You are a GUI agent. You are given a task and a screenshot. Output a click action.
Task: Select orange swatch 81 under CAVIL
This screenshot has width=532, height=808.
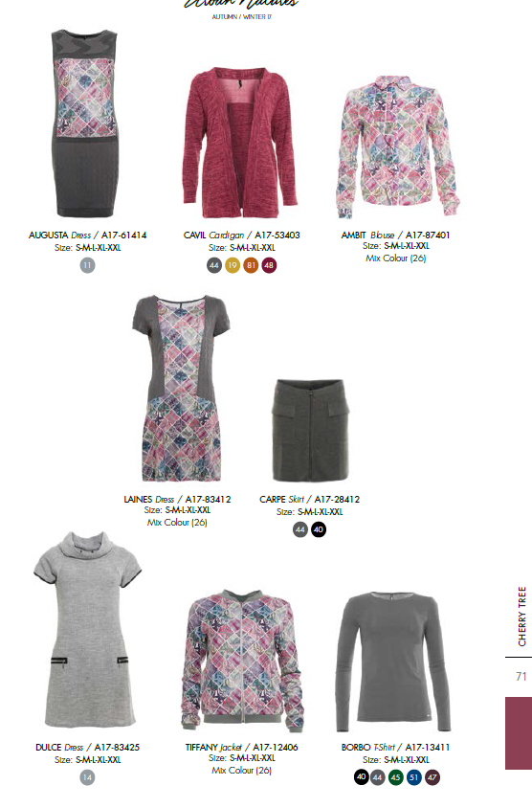point(251,265)
